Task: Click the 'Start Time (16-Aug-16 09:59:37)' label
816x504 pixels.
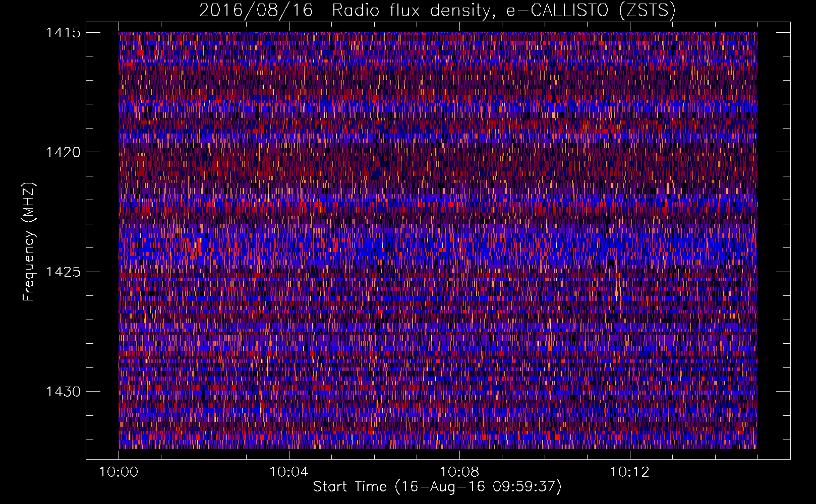Action: coord(437,487)
